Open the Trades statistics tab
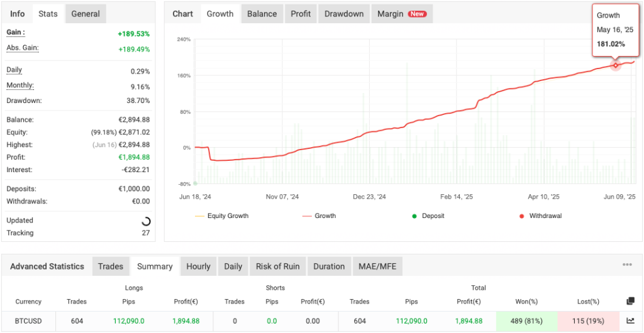 pyautogui.click(x=111, y=266)
